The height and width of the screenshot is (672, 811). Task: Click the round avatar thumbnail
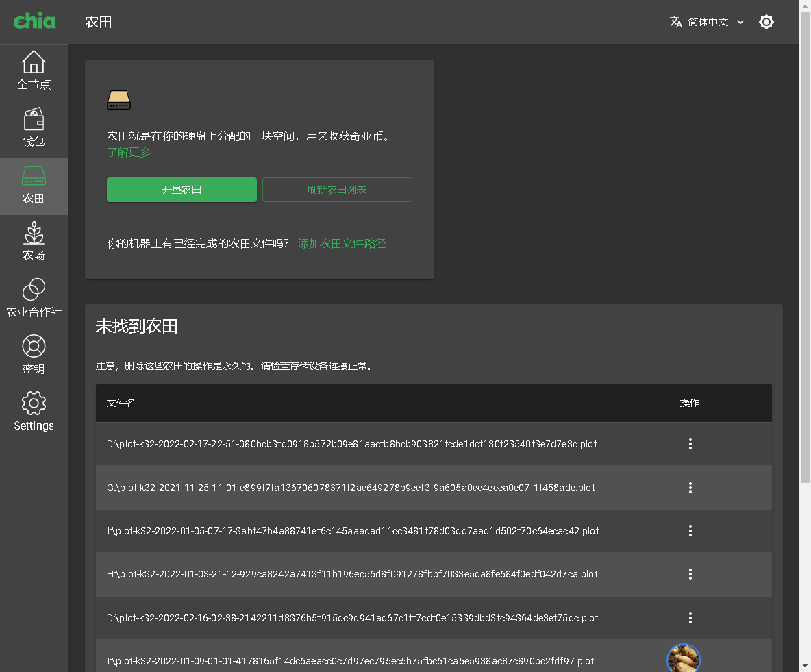683,658
